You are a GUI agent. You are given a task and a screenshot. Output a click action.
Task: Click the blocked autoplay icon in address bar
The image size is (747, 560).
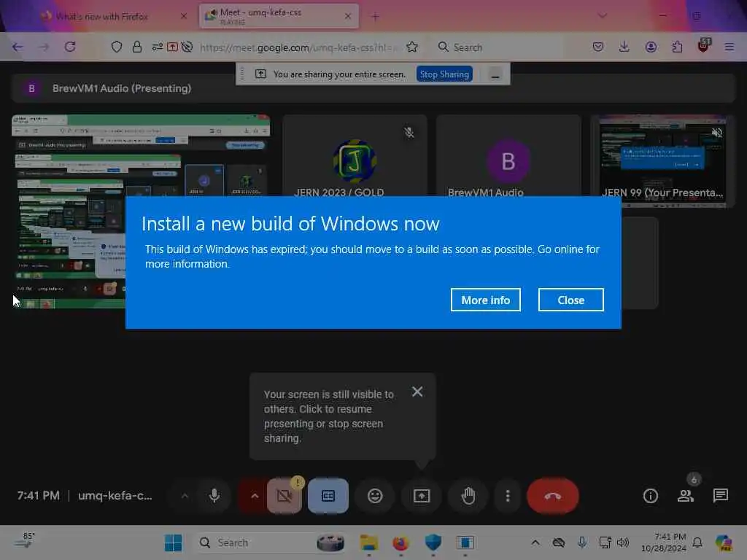187,47
